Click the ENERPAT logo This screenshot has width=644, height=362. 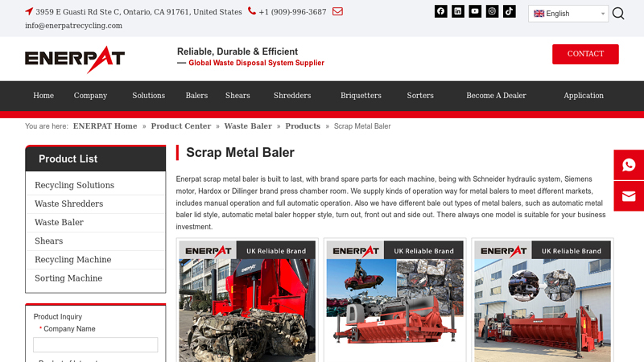75,60
